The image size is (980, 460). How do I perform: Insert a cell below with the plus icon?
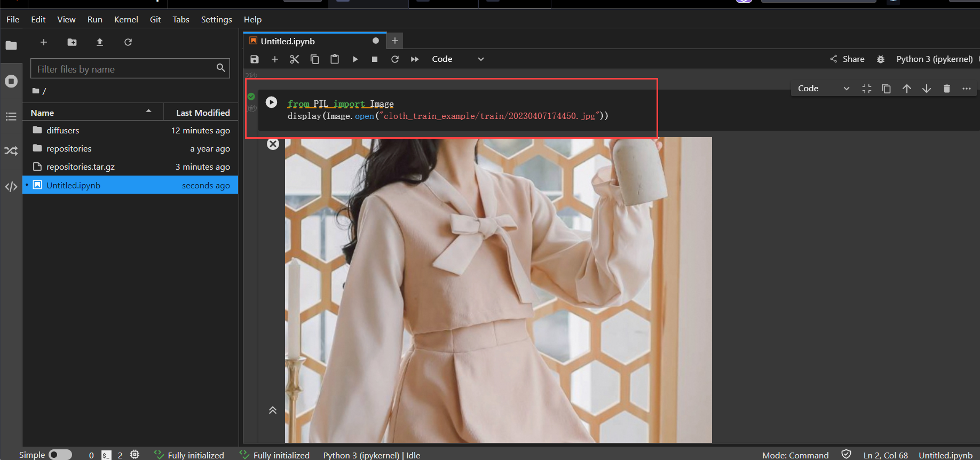click(x=275, y=59)
